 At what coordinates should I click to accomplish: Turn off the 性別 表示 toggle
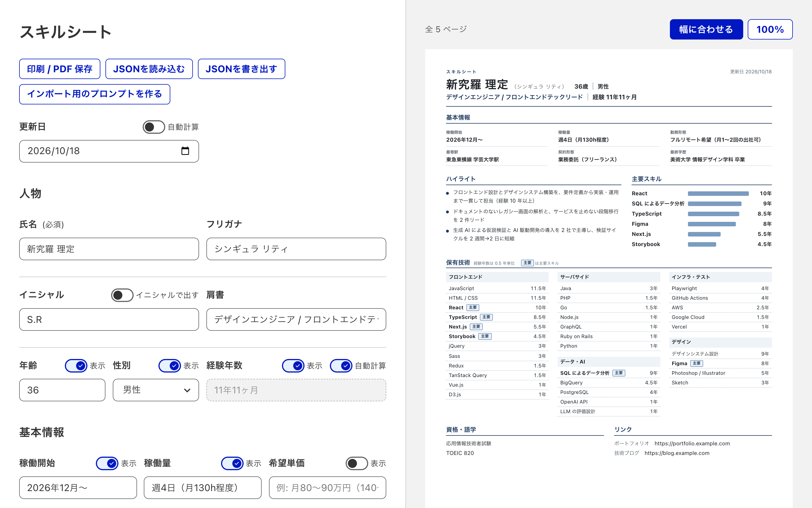(x=169, y=365)
